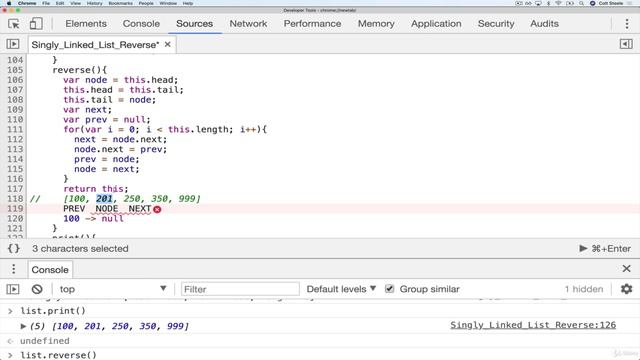
Task: Select the Sources tab
Action: pos(194,24)
